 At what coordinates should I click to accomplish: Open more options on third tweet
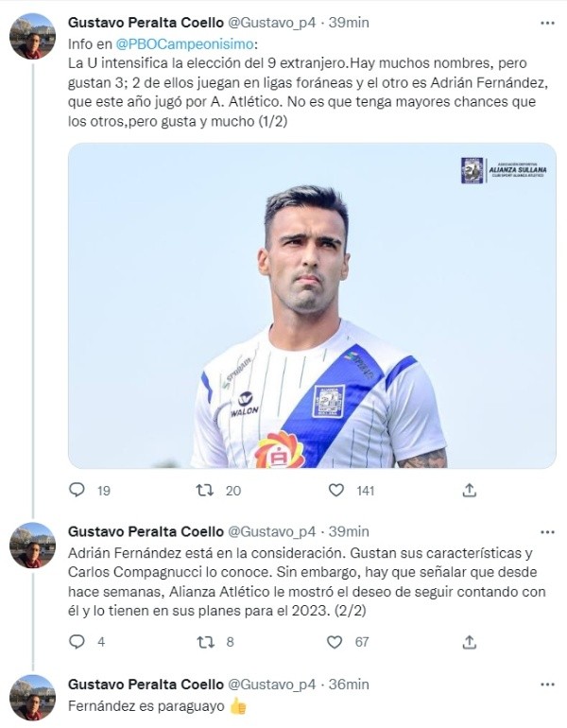click(x=547, y=684)
